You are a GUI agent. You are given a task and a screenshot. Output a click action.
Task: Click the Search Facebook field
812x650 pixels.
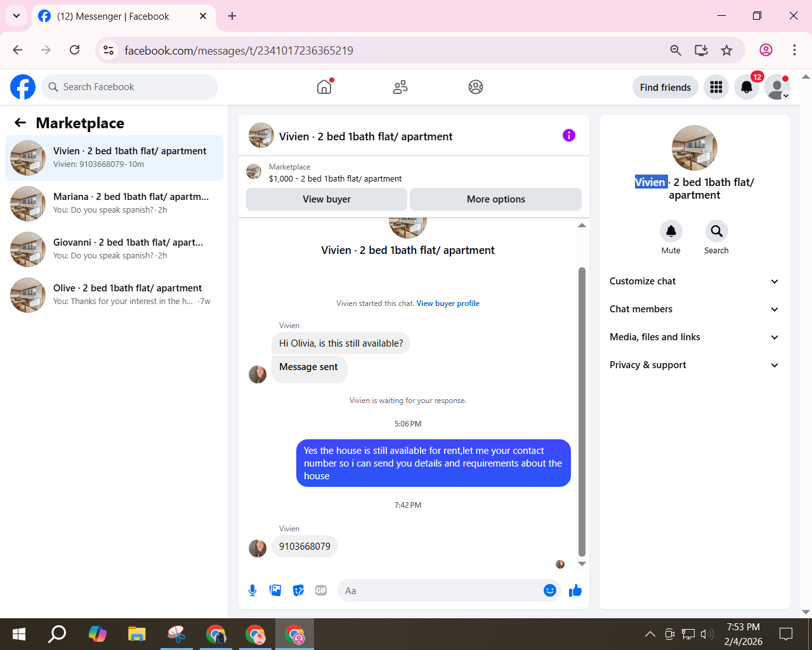click(129, 87)
